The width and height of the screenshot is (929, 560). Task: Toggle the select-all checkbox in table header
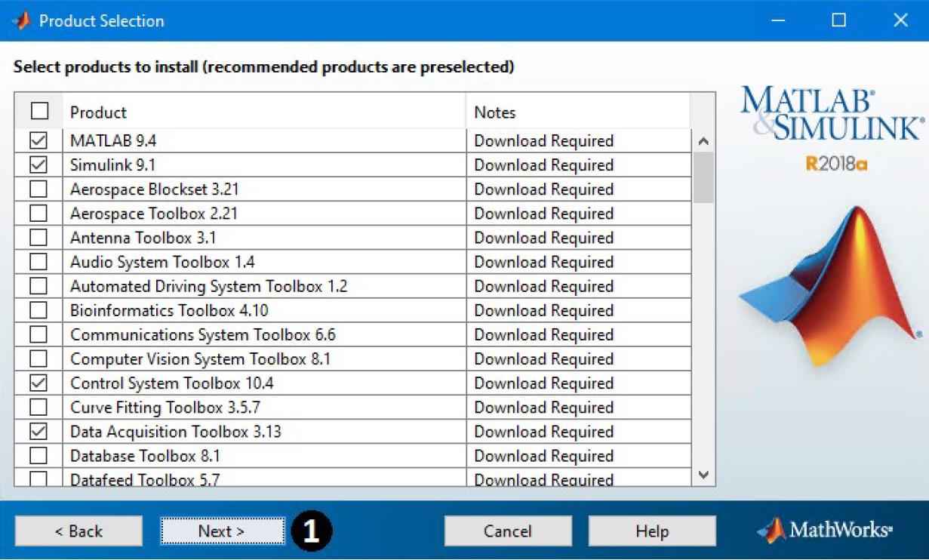click(39, 112)
